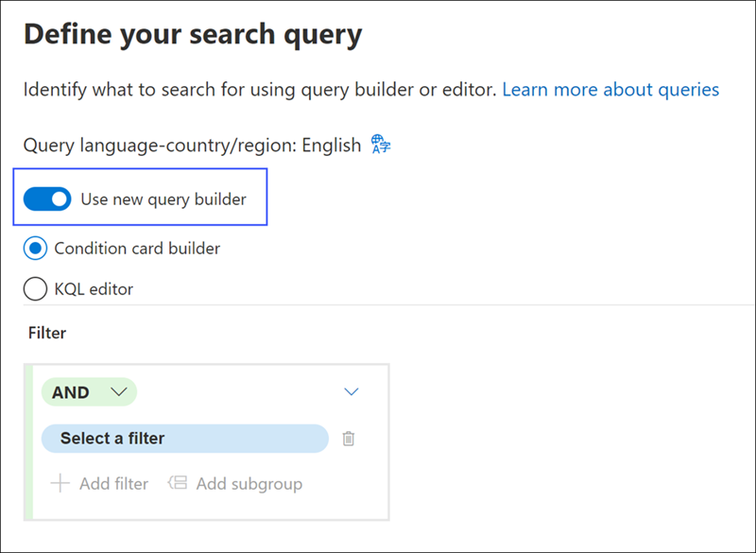Screen dimensions: 756x553
Task: Click the green bar of the filter card
Action: point(28,442)
